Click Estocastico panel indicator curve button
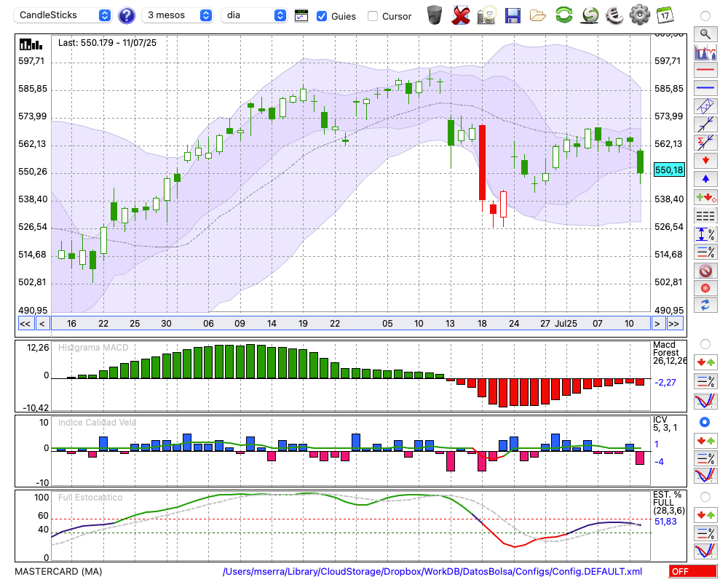Image resolution: width=728 pixels, height=582 pixels. tap(705, 551)
